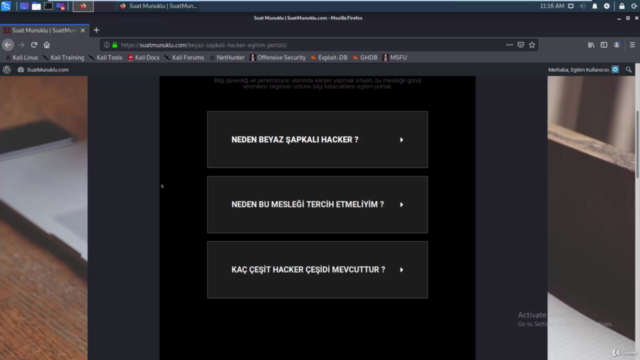Click SuatMunuklu.com in the admin bar
This screenshot has width=640, height=360.
[x=43, y=70]
